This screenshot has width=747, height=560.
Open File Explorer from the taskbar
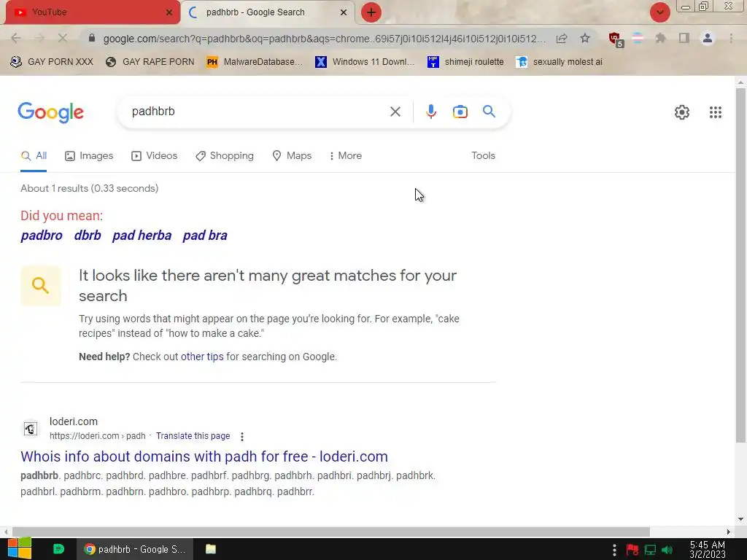tap(211, 549)
